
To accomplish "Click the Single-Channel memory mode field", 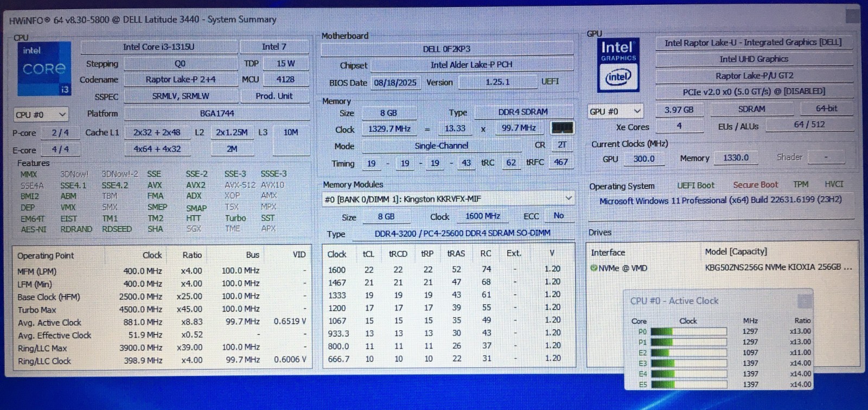I will coord(441,146).
